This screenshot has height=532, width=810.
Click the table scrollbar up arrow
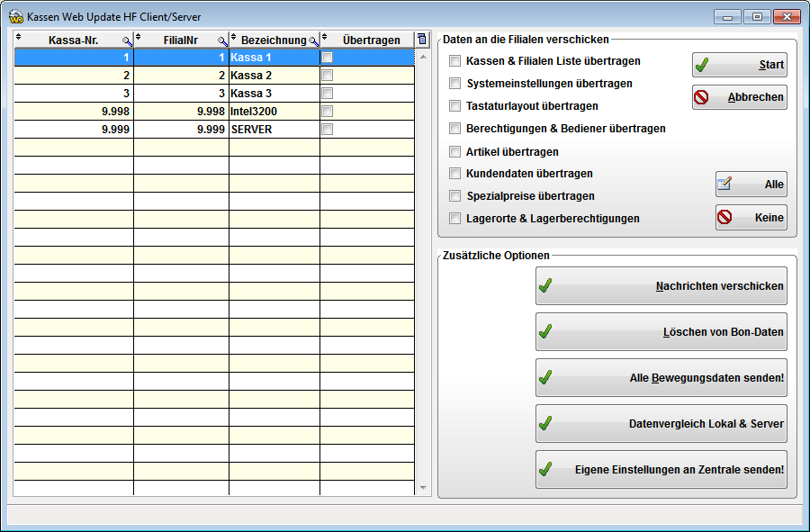(423, 57)
